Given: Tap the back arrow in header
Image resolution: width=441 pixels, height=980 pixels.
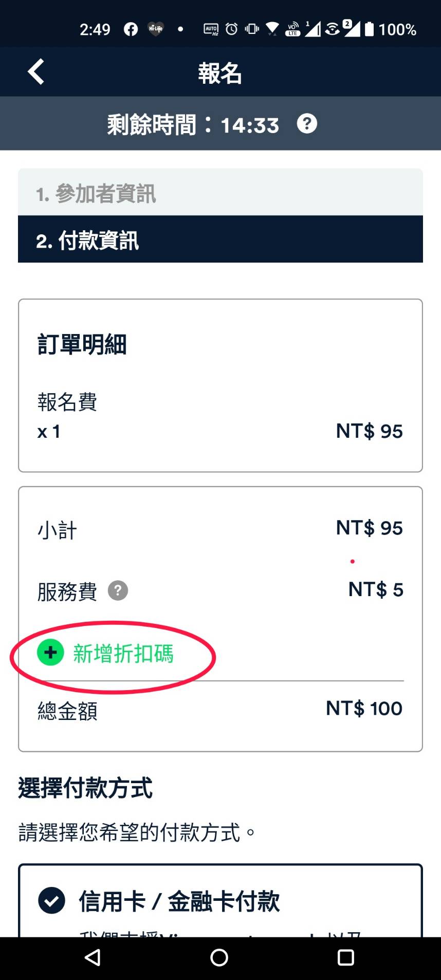Looking at the screenshot, I should coord(36,71).
